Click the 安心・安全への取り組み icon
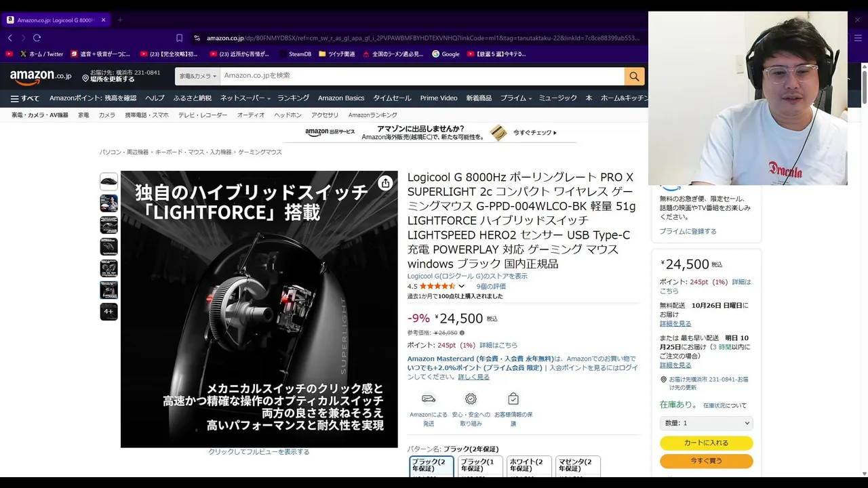The image size is (868, 488). [471, 399]
